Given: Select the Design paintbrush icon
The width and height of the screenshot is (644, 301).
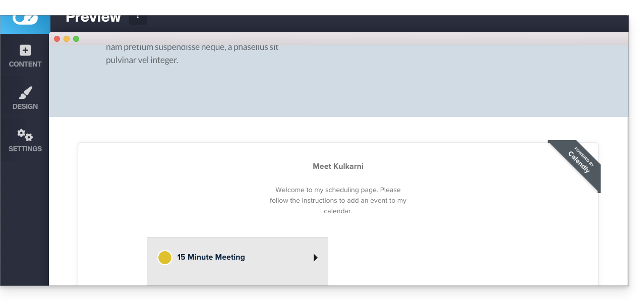Looking at the screenshot, I should tap(25, 93).
